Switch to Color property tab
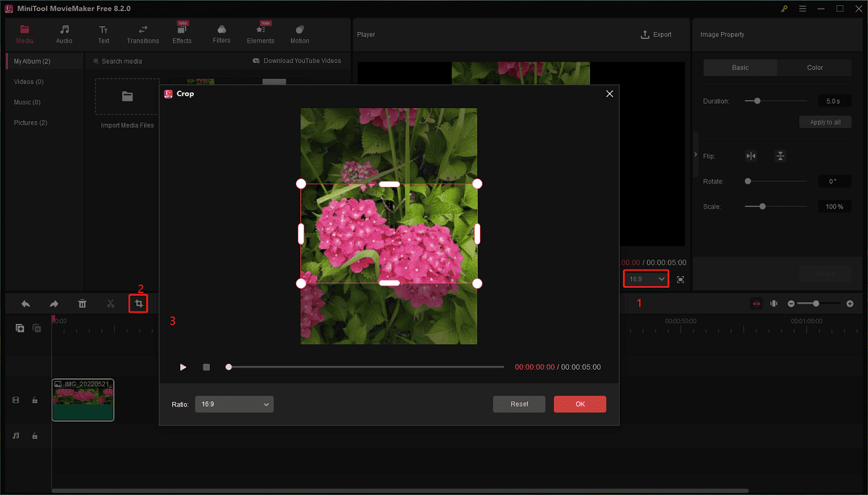This screenshot has width=868, height=495. tap(815, 68)
